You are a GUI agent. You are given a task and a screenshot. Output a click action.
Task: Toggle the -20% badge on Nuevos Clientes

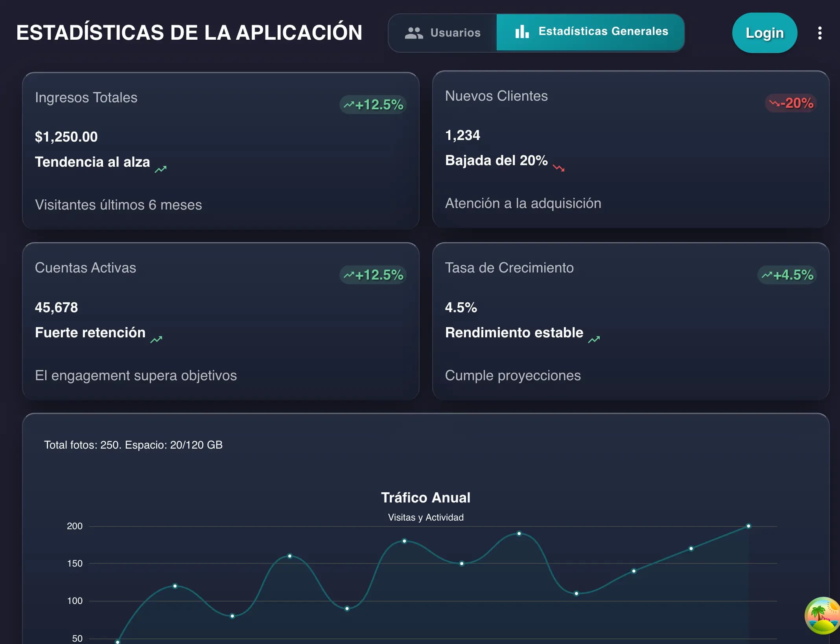(x=790, y=103)
